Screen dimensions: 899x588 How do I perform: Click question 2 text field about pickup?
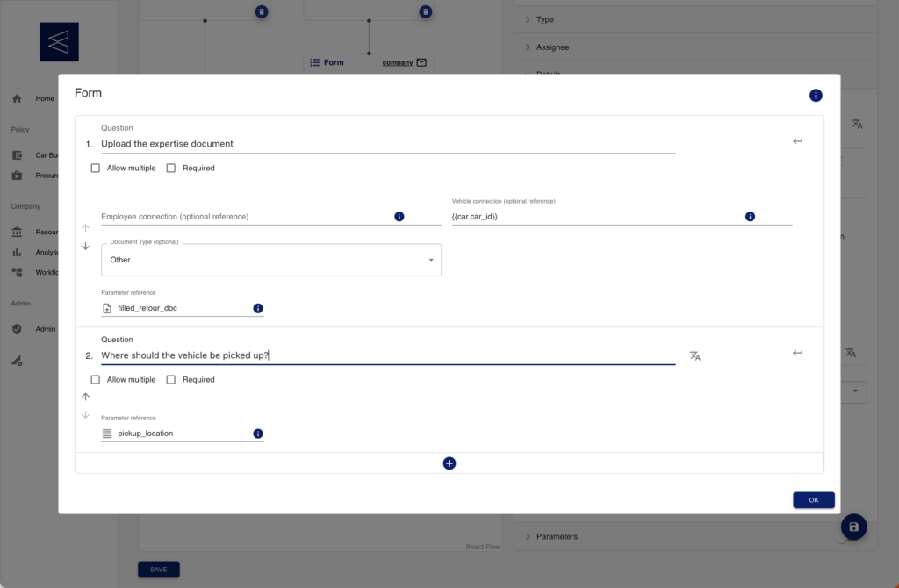click(388, 355)
